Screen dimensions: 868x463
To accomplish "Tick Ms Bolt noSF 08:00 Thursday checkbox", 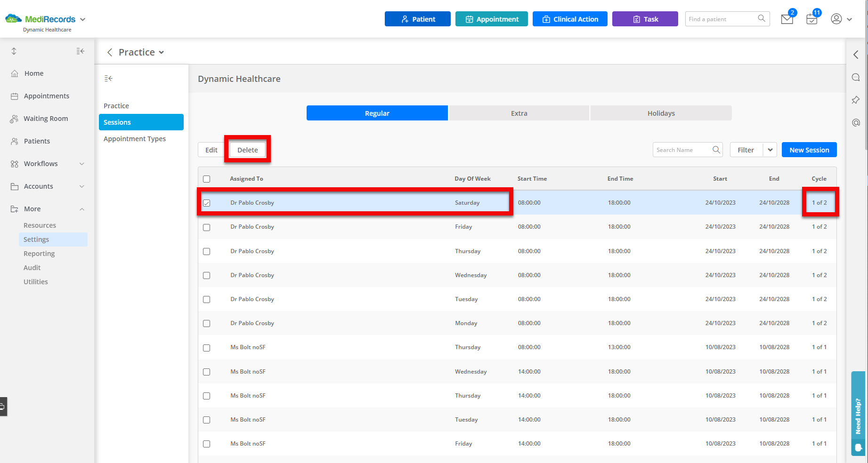I will 207,348.
